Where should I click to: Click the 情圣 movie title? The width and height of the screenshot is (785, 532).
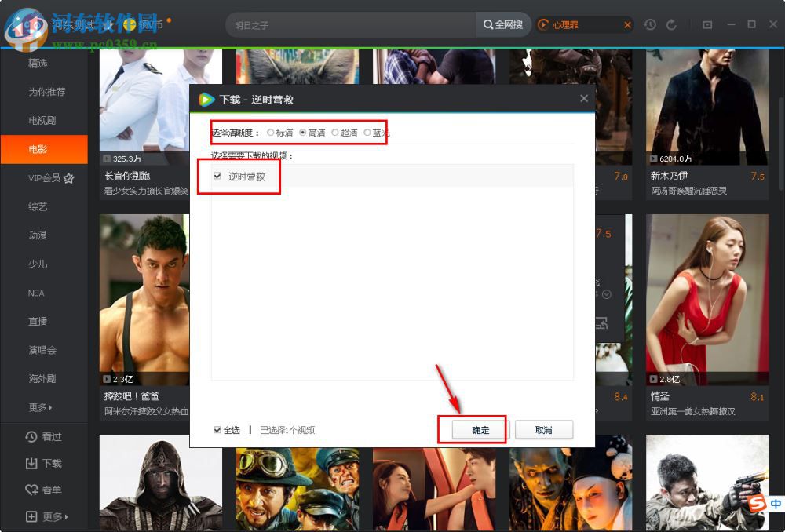point(660,396)
